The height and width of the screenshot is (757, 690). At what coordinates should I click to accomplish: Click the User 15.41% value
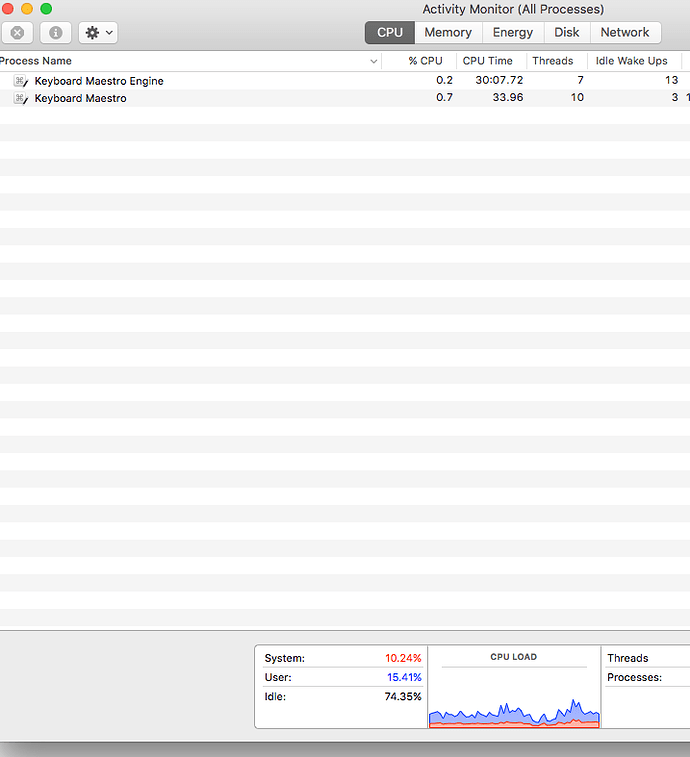click(x=404, y=677)
